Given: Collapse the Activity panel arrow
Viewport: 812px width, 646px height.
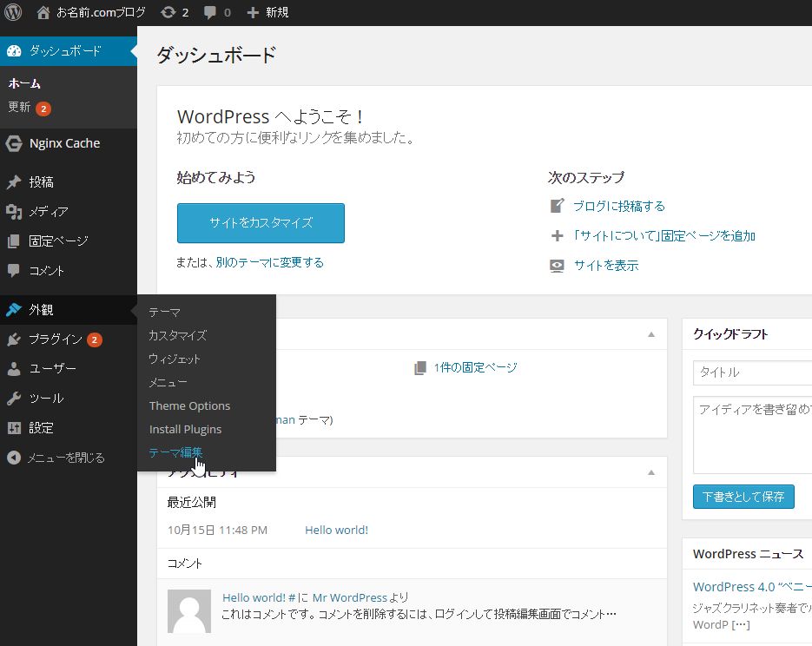Looking at the screenshot, I should tap(651, 472).
